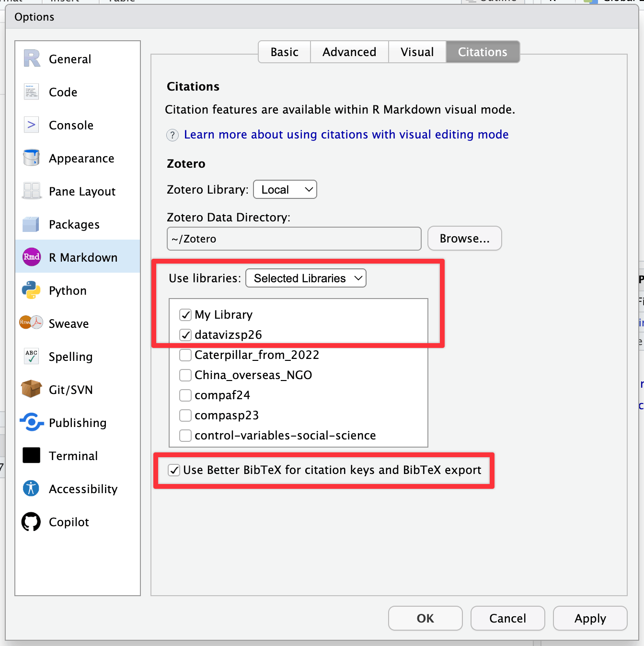Select the Accessibility icon
The width and height of the screenshot is (644, 646).
[x=32, y=488]
